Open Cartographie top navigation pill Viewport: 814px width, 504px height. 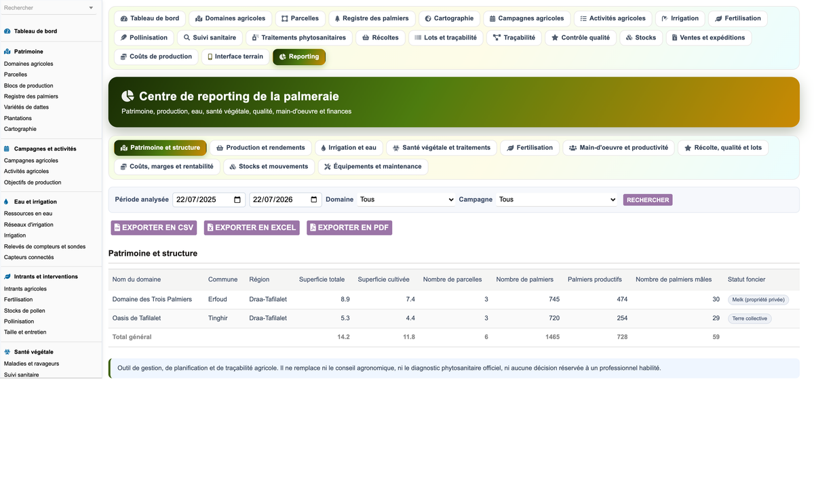click(x=449, y=18)
